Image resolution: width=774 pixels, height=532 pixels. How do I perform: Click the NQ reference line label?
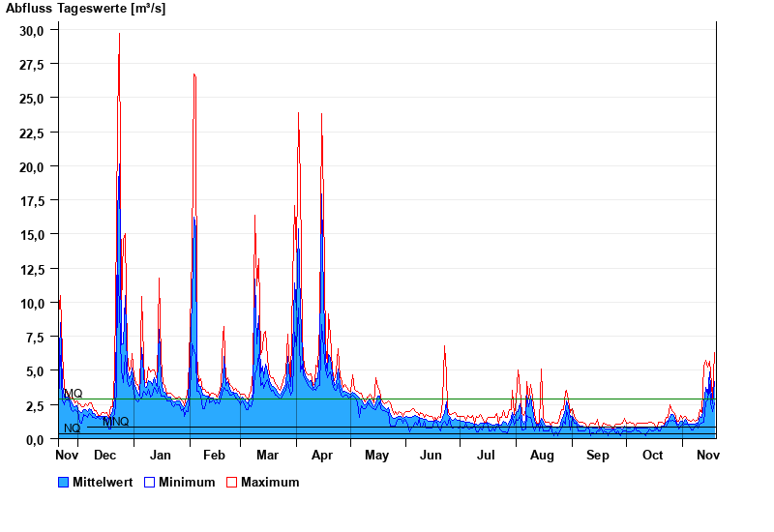[72, 429]
